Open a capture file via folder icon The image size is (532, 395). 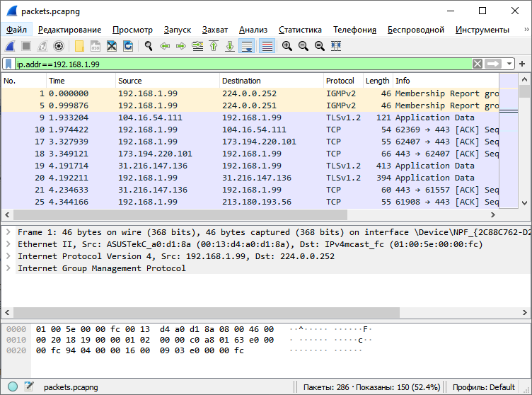click(x=79, y=46)
